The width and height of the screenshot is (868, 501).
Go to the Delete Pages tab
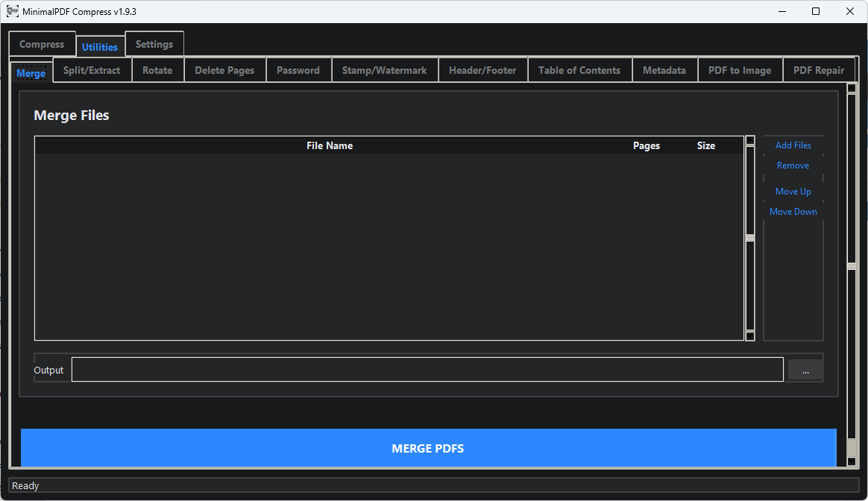click(224, 70)
